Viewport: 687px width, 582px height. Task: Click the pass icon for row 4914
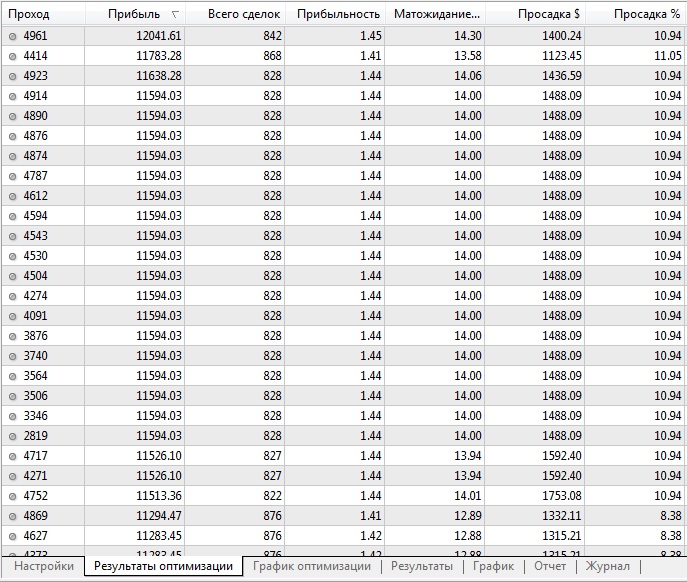13,96
